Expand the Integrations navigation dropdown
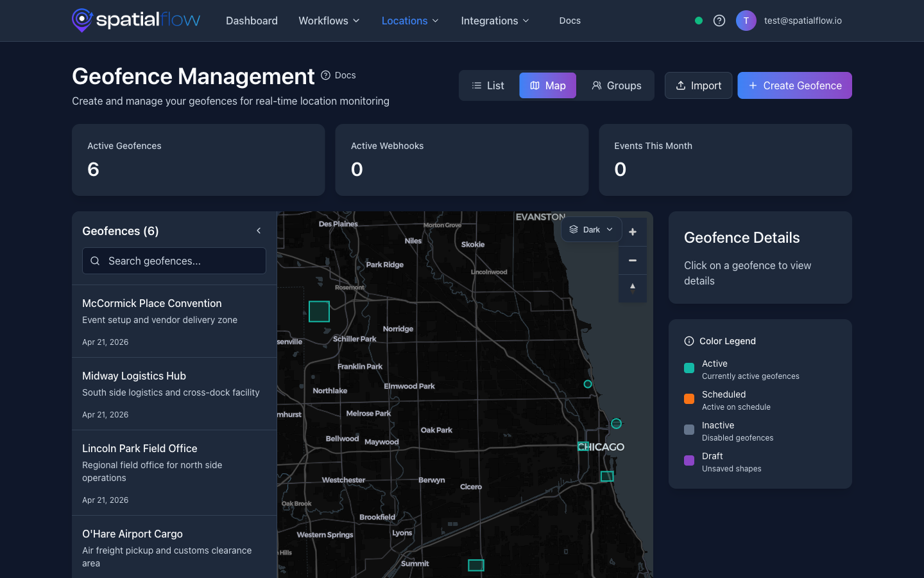 pos(495,21)
